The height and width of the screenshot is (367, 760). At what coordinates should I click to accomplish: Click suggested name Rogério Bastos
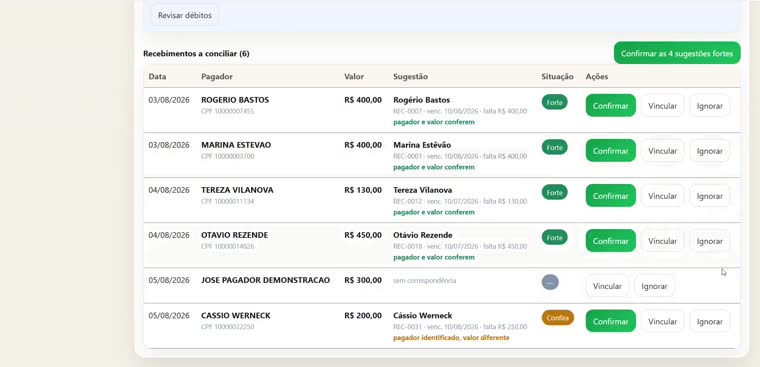click(x=422, y=100)
